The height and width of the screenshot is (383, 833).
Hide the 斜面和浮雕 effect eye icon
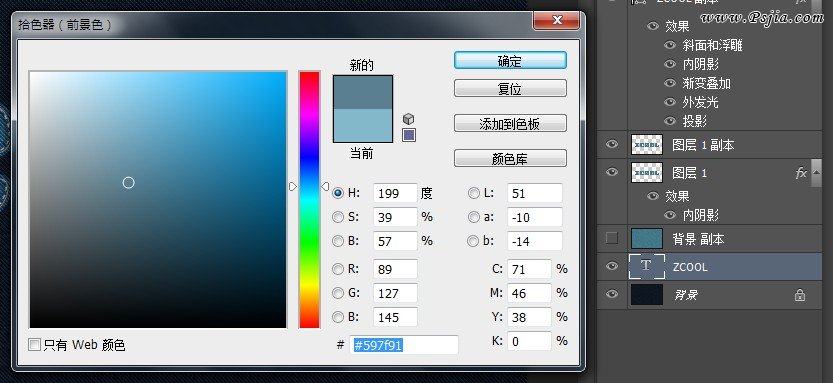(670, 45)
